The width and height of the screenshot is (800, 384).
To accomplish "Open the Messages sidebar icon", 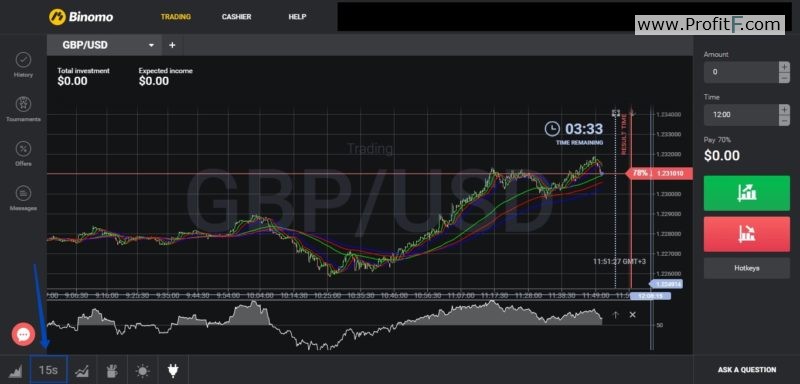I will coord(23,193).
